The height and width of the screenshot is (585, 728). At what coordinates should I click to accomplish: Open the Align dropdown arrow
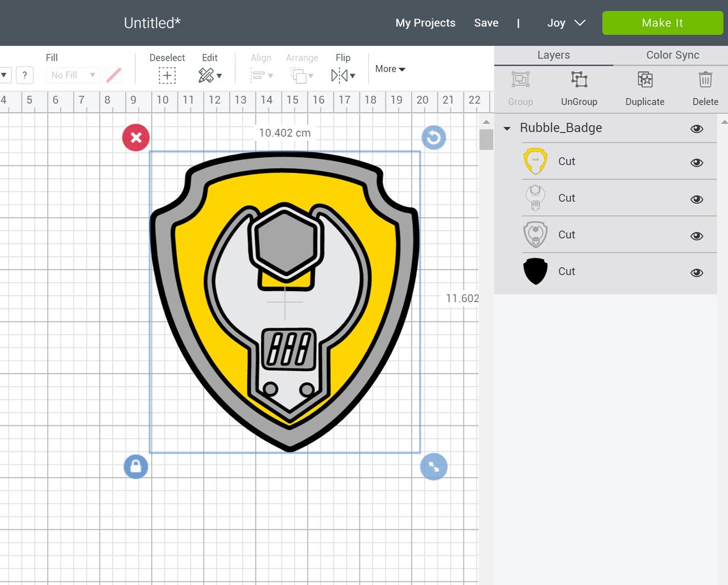coord(270,75)
